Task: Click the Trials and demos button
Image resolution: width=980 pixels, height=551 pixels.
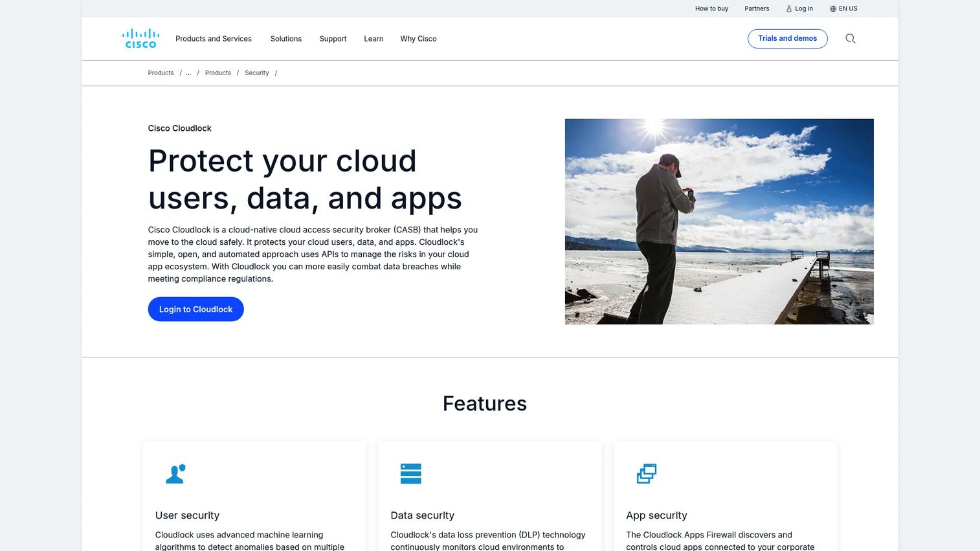Action: click(x=788, y=39)
